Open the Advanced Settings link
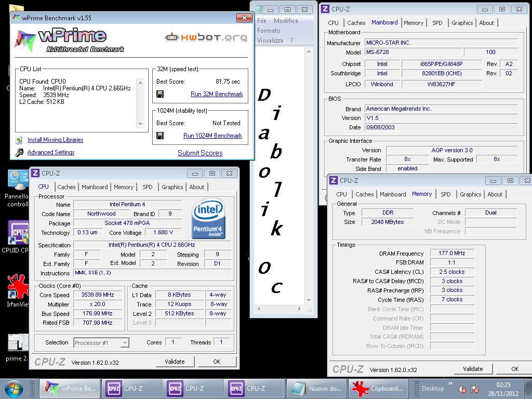Image resolution: width=532 pixels, height=399 pixels. pyautogui.click(x=51, y=152)
